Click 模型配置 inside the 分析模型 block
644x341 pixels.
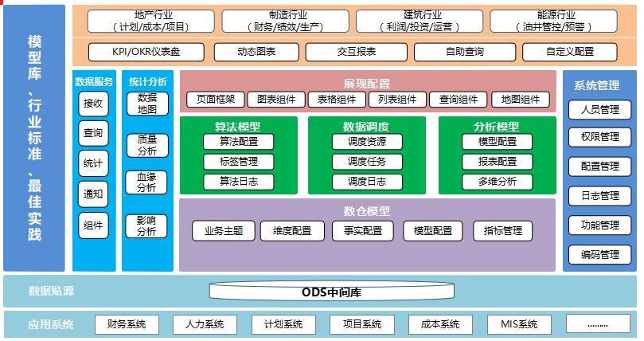[498, 142]
